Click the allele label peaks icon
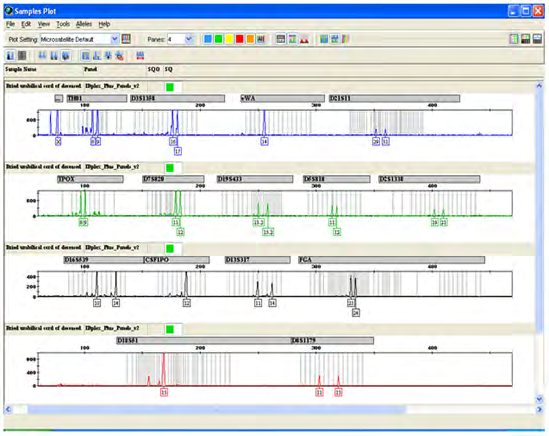The width and height of the screenshot is (549, 436). pos(97,55)
